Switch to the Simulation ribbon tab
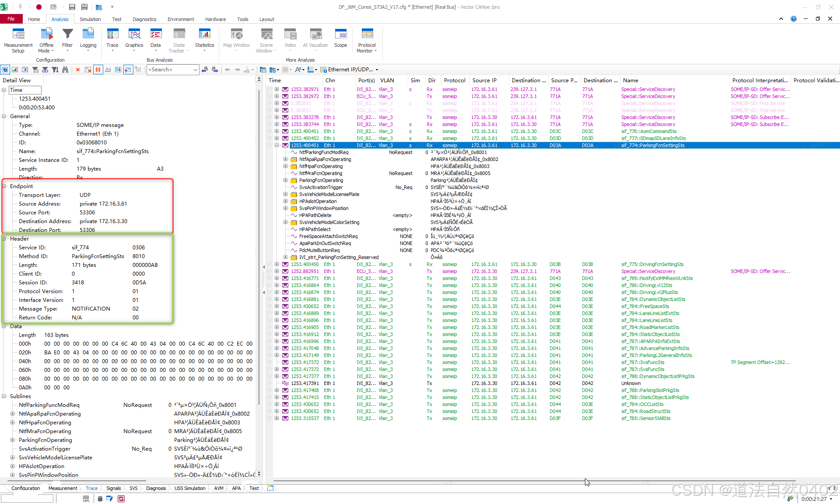 click(x=90, y=19)
